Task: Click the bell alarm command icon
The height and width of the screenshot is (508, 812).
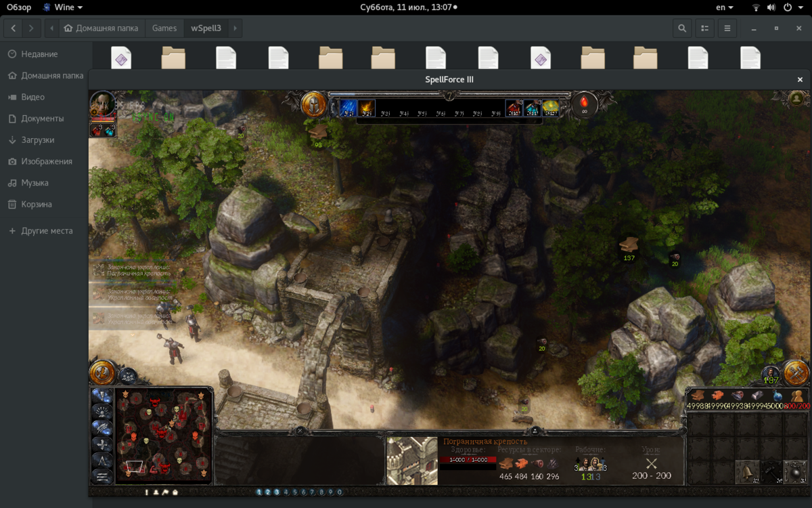Action: click(747, 471)
